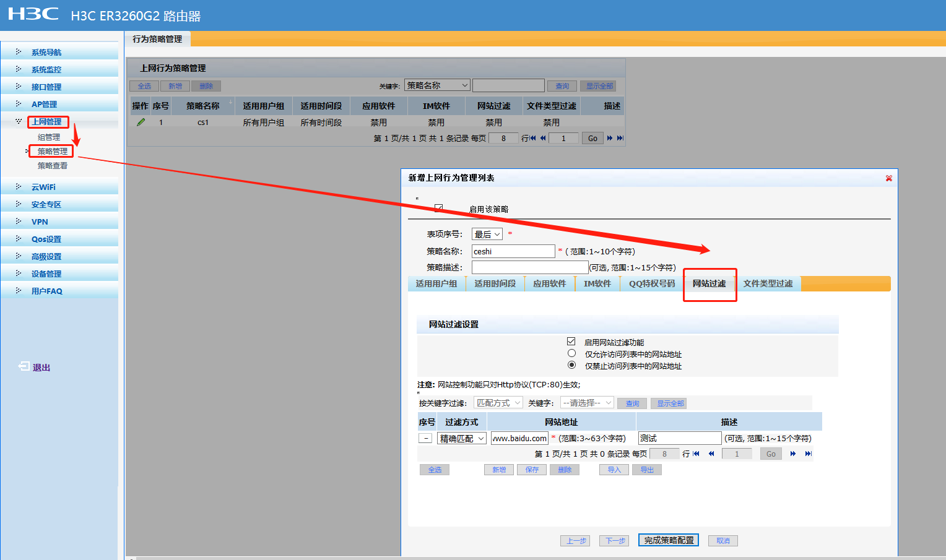Open the 策略名称 keyword dropdown in policy list
Screen dimensions: 946x560
coord(438,85)
